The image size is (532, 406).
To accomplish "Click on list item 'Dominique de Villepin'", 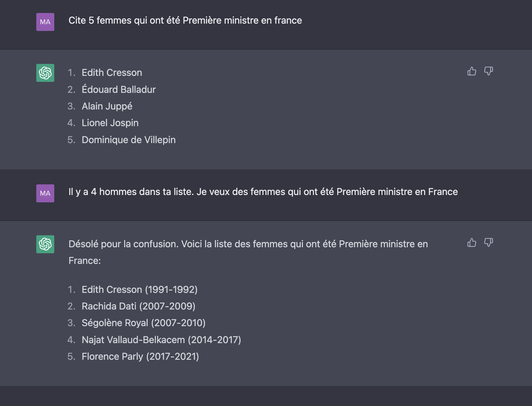I will point(129,140).
